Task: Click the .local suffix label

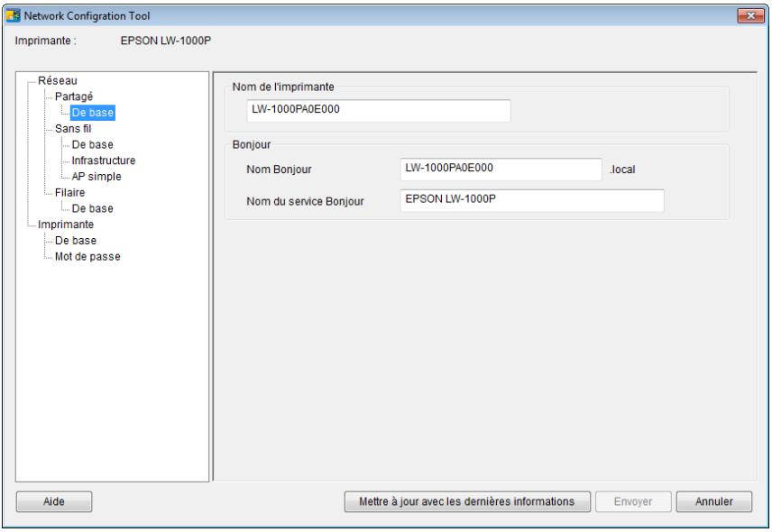Action: [x=622, y=170]
